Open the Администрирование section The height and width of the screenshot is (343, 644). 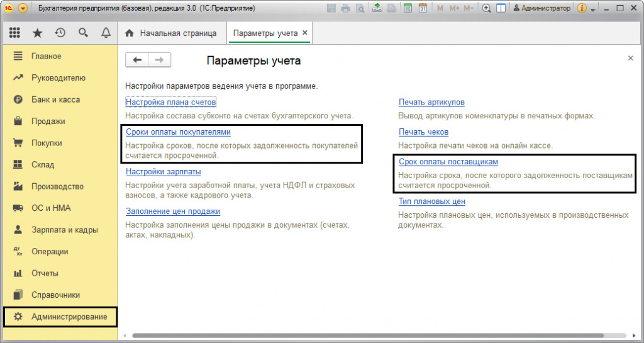[x=69, y=317]
